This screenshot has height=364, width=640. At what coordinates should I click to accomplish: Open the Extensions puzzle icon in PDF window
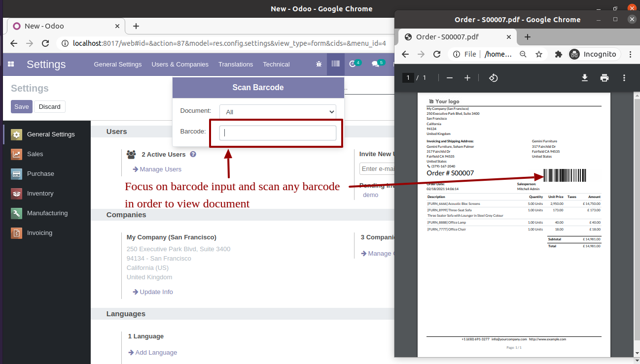pos(559,54)
